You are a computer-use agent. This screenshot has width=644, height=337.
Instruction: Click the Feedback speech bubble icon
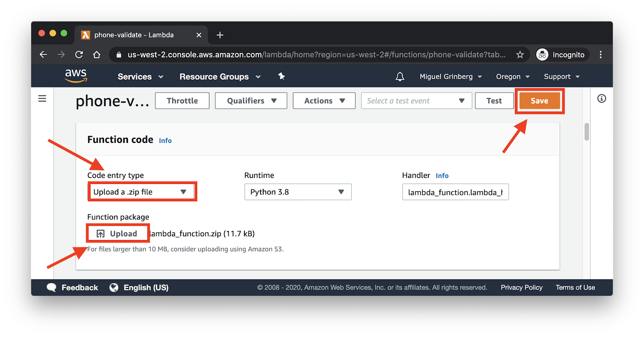(52, 287)
